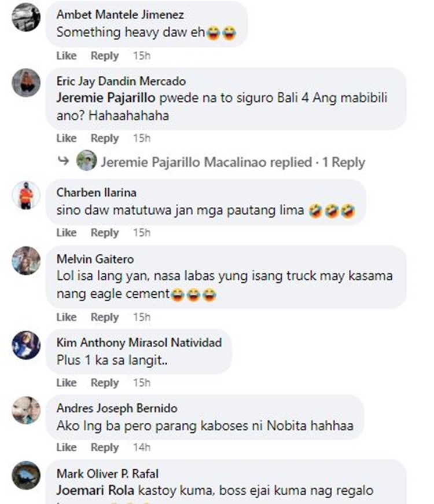Viewport: 434px width, 504px height.
Task: Open Kim Anthony Mirasol Natividad's avatar
Action: point(26,345)
